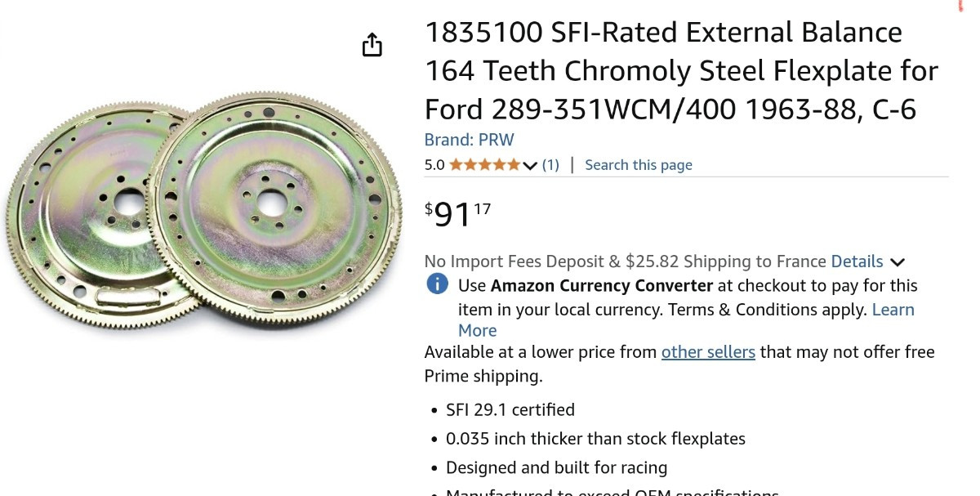The image size is (980, 496).
Task: Click the flexplate product image
Action: point(204,212)
